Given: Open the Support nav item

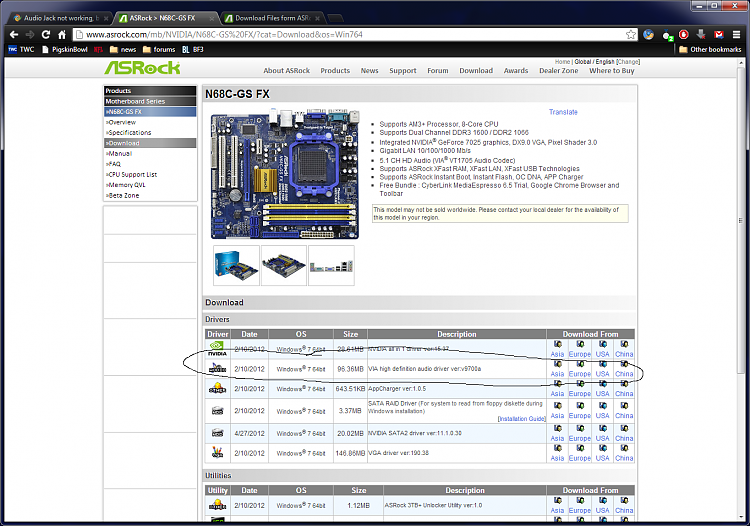Looking at the screenshot, I should click(x=403, y=70).
